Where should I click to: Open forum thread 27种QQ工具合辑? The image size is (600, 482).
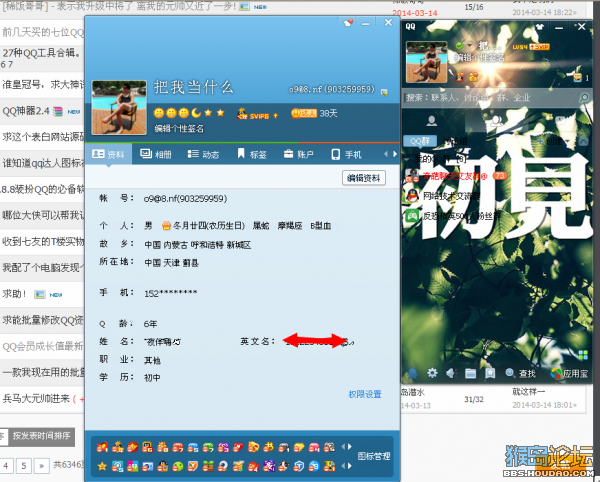point(41,52)
